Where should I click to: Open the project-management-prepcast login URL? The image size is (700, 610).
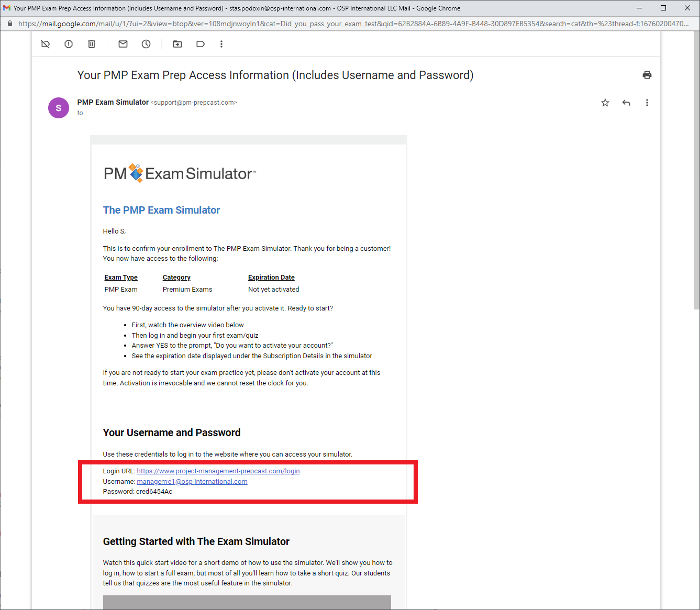218,471
